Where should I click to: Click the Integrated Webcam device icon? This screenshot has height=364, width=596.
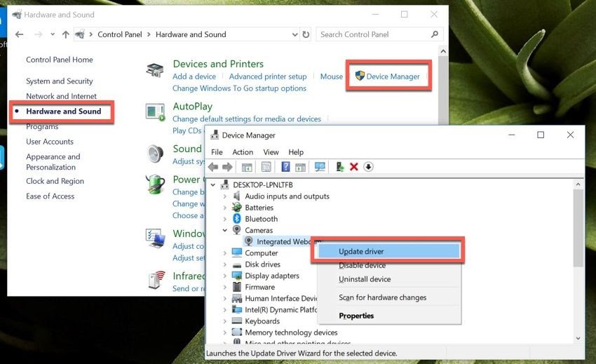[x=249, y=241]
